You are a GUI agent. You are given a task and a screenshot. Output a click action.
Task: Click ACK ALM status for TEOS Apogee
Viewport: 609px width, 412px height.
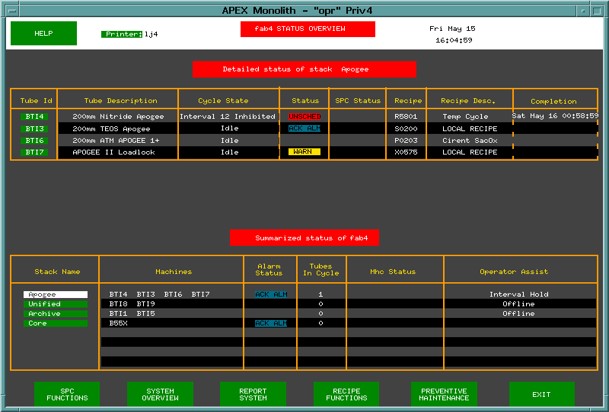click(304, 128)
